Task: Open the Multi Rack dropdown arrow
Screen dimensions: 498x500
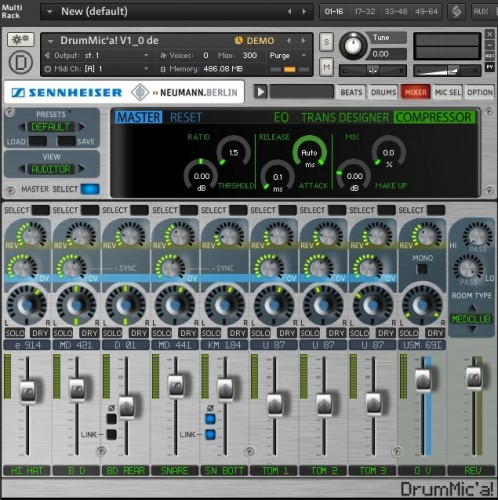Action: [x=50, y=12]
